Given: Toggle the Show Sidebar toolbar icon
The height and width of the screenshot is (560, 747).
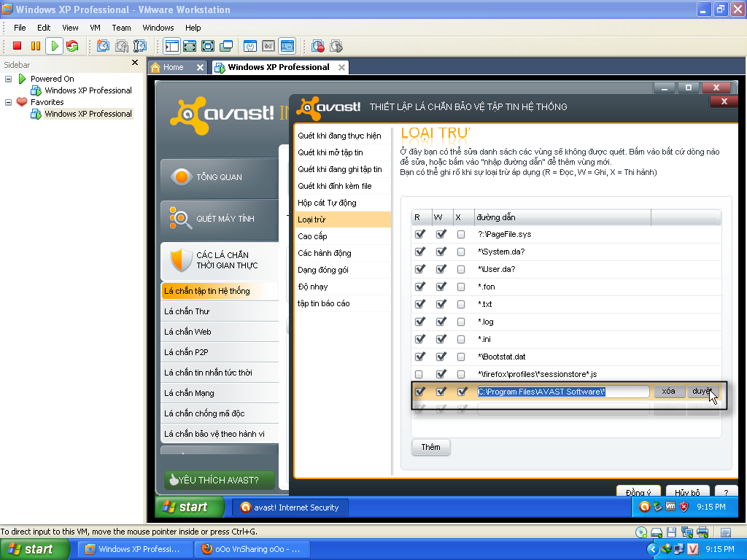Looking at the screenshot, I should (x=171, y=46).
